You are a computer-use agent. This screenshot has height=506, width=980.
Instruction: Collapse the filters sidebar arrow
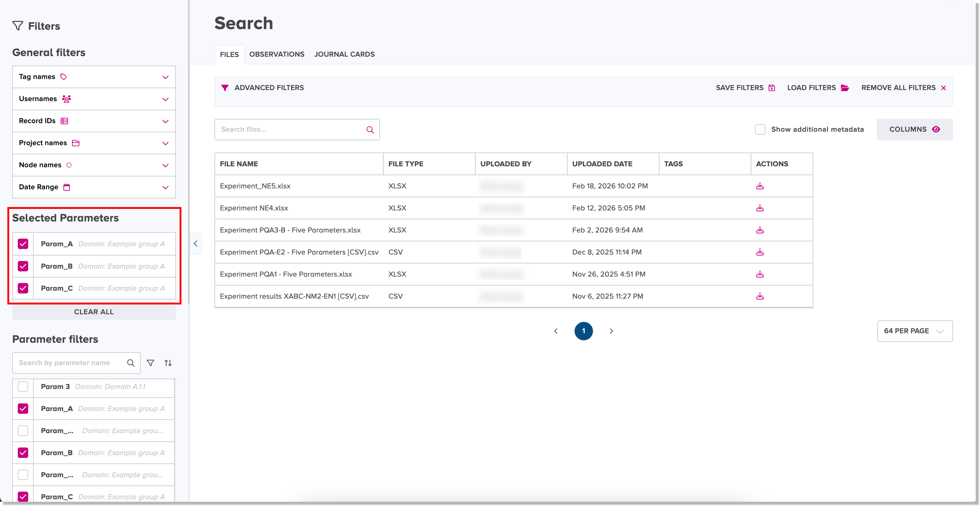(x=196, y=244)
